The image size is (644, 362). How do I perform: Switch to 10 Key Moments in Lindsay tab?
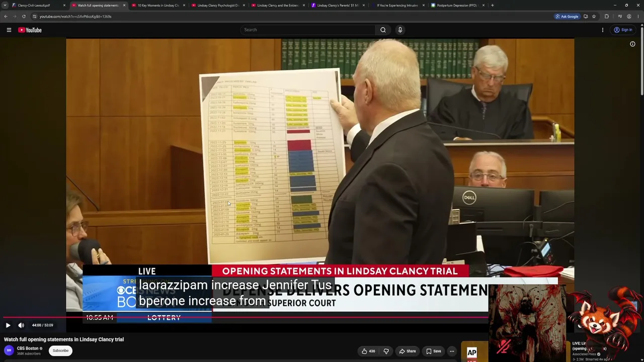[158, 6]
